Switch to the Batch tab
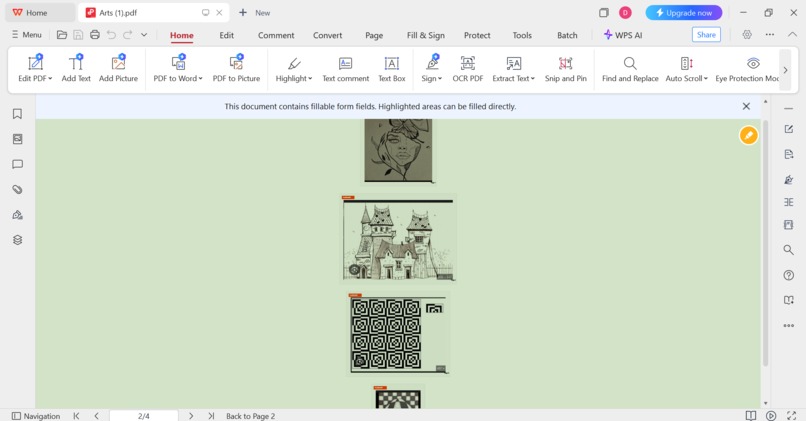Image resolution: width=806 pixels, height=421 pixels. pos(567,35)
